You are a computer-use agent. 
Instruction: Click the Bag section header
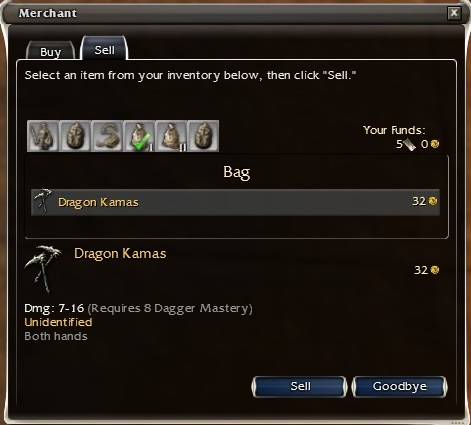click(237, 172)
